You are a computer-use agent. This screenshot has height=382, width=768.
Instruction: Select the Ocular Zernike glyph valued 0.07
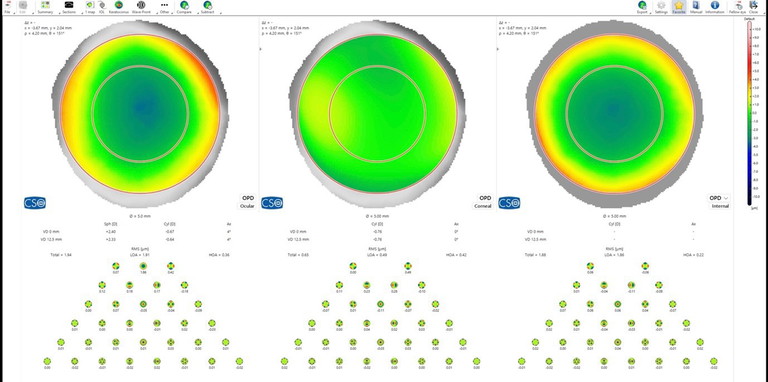[116, 267]
